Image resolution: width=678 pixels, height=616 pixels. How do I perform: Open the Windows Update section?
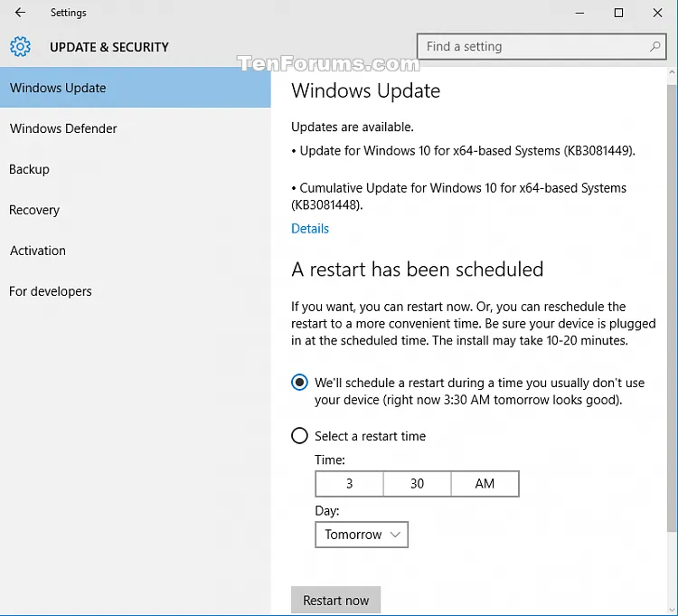[136, 88]
